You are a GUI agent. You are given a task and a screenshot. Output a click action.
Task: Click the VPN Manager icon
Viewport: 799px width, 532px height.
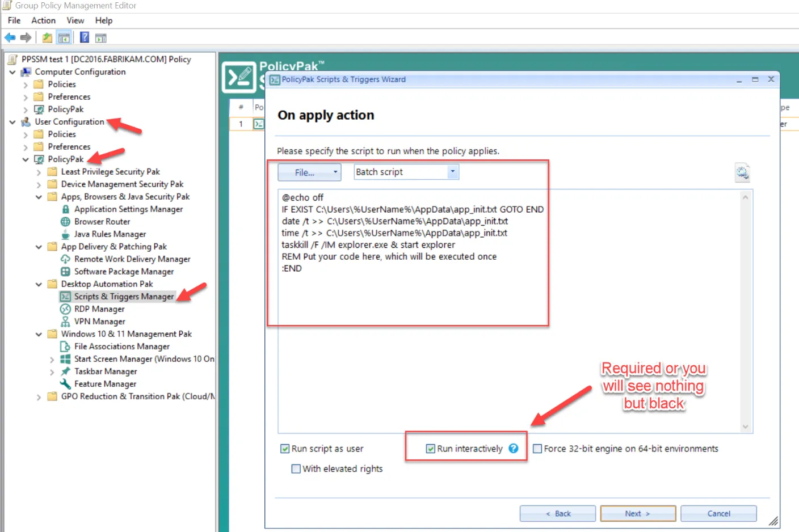pyautogui.click(x=66, y=322)
